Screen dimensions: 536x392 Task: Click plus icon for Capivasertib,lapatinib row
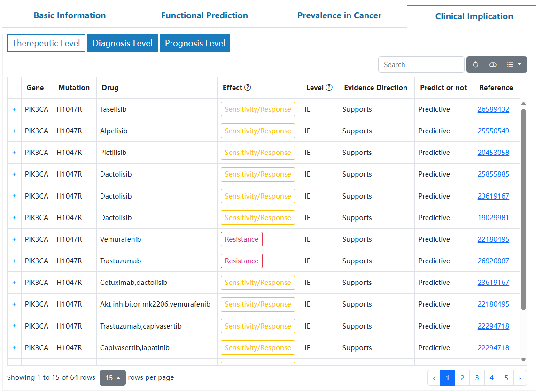point(14,348)
